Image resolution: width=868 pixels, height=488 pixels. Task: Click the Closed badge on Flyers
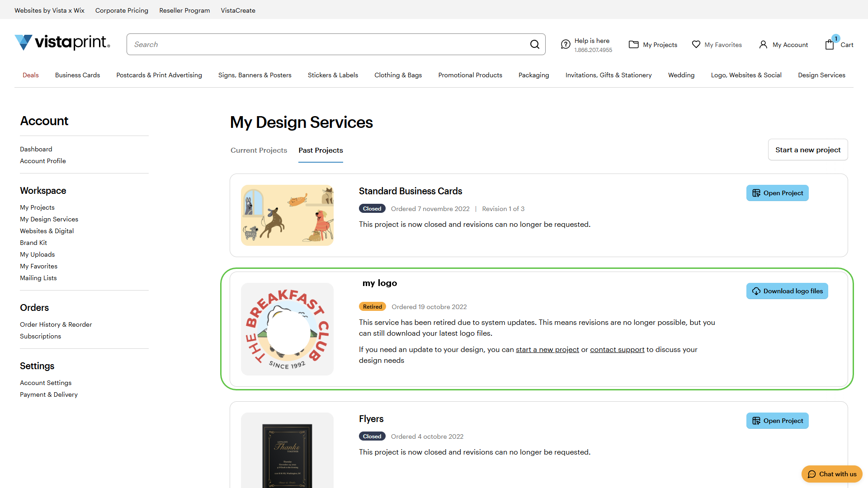(372, 436)
